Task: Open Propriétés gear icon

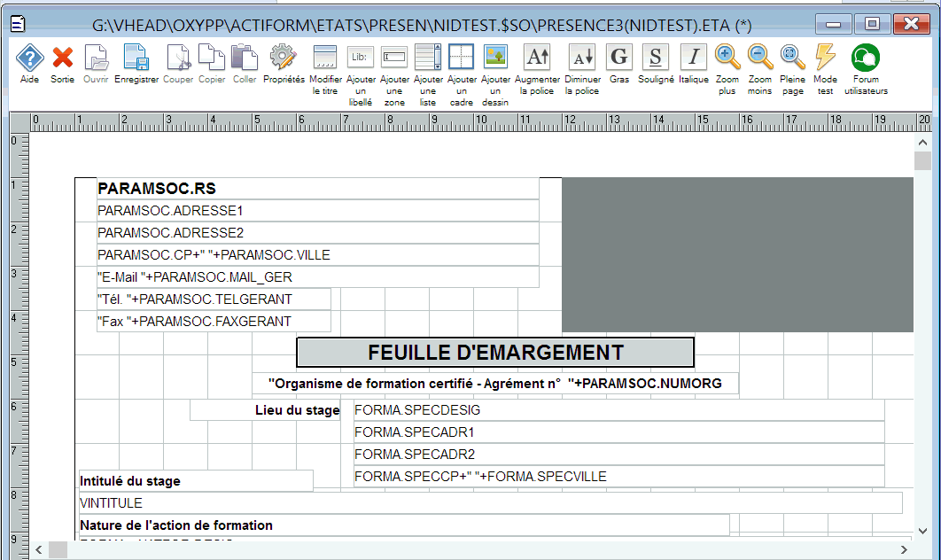Action: [x=284, y=58]
